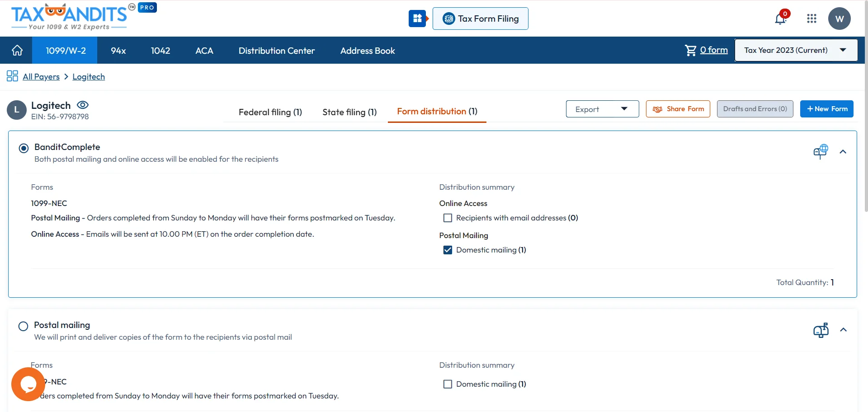This screenshot has width=868, height=412.
Task: Collapse the BanditComplete section chevron
Action: tap(843, 152)
